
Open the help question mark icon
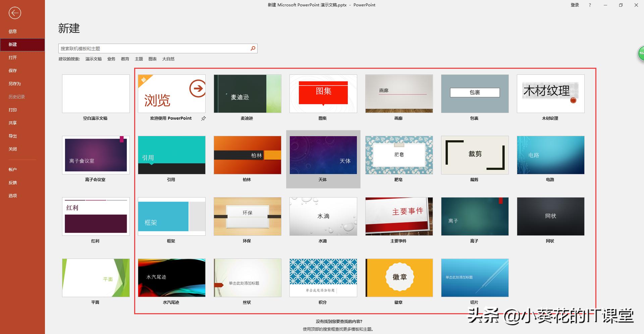[590, 5]
